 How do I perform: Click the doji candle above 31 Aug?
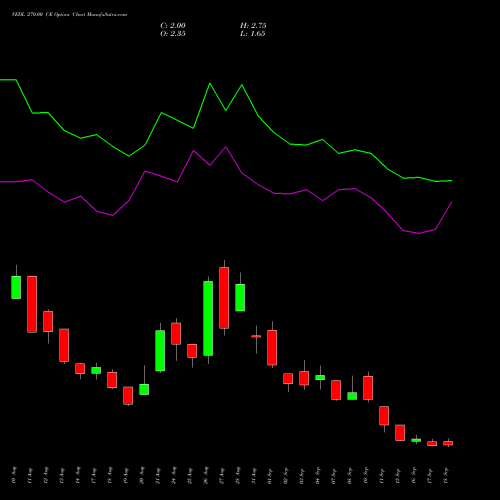click(x=256, y=337)
